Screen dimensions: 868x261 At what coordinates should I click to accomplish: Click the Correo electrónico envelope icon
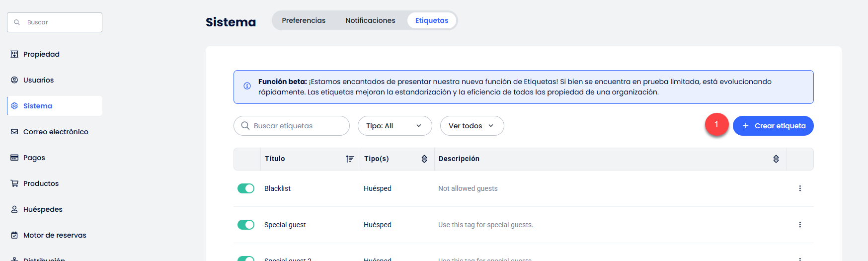[x=14, y=132]
